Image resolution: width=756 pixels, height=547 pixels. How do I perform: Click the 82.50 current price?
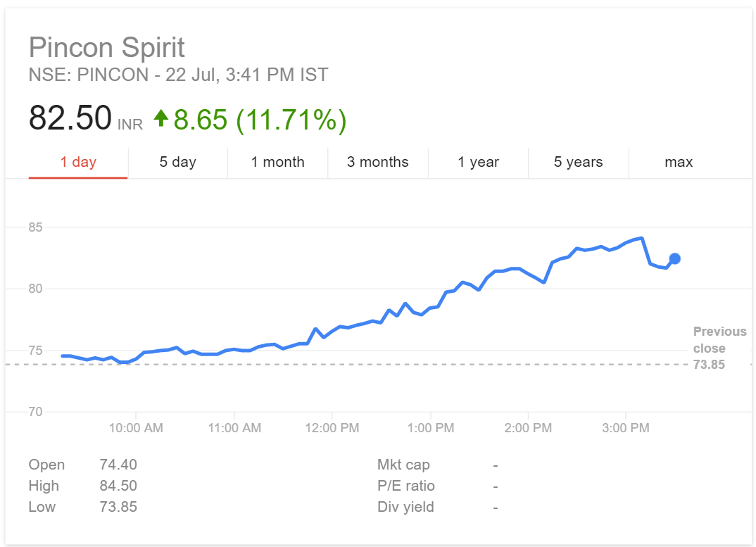pyautogui.click(x=70, y=118)
